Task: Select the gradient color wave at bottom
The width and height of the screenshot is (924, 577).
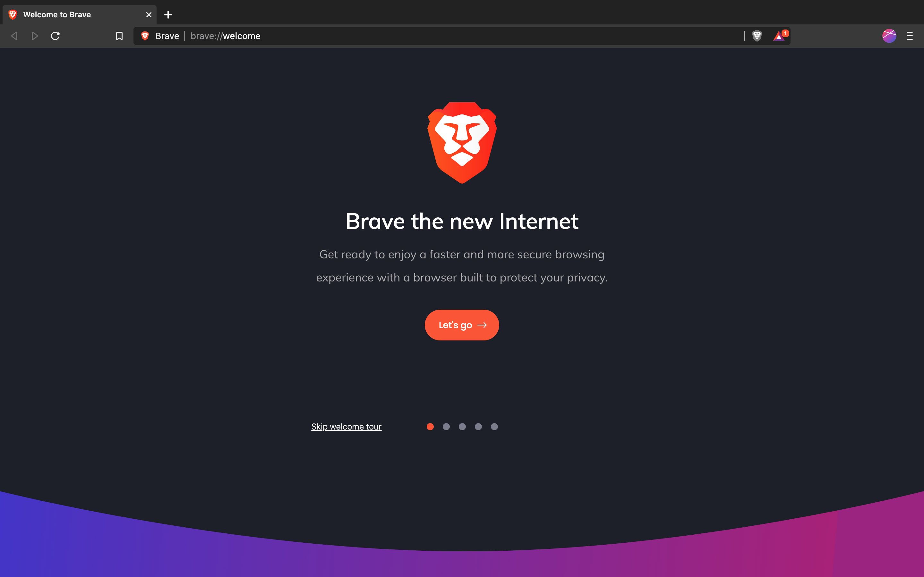Action: click(x=462, y=545)
